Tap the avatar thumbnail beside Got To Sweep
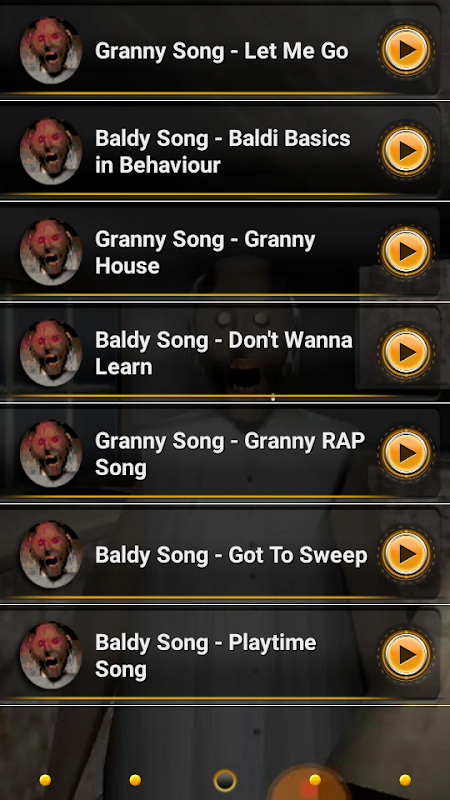 (51, 554)
